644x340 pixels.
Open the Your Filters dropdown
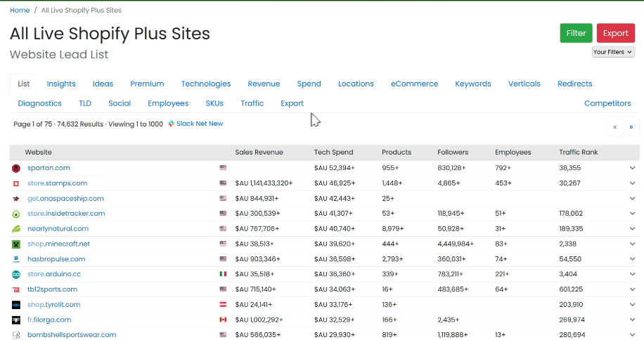613,52
